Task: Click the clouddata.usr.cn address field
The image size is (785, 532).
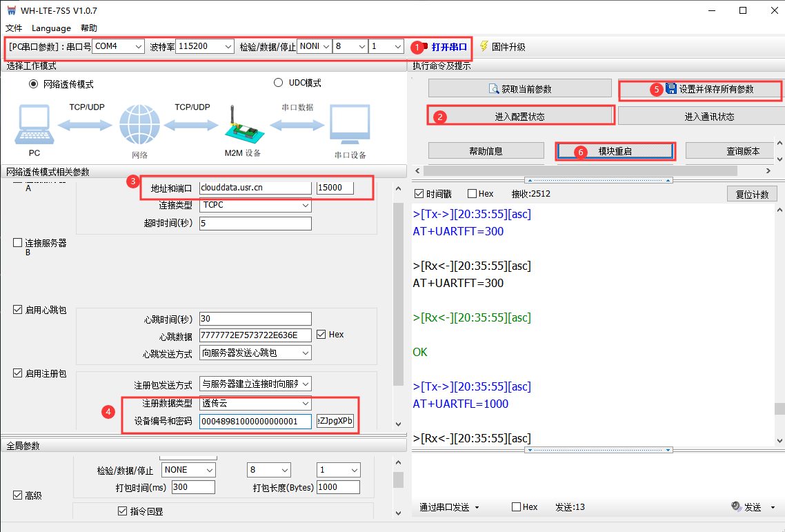Action: coord(255,188)
